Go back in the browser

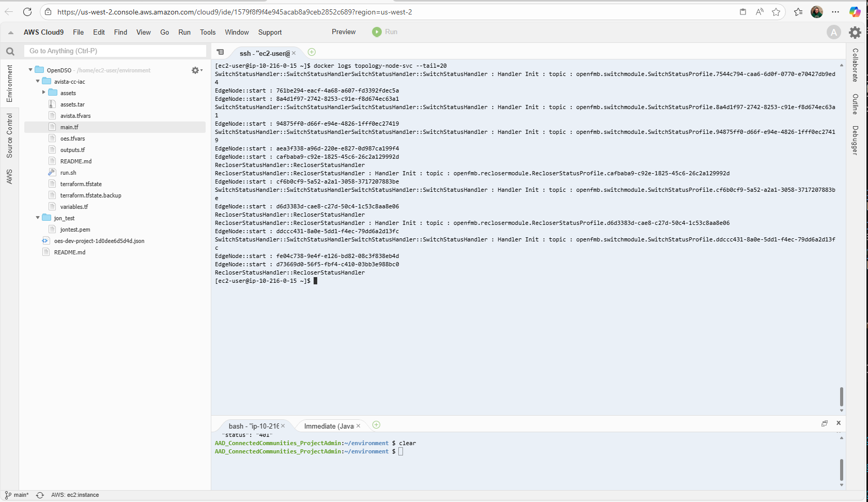click(9, 12)
